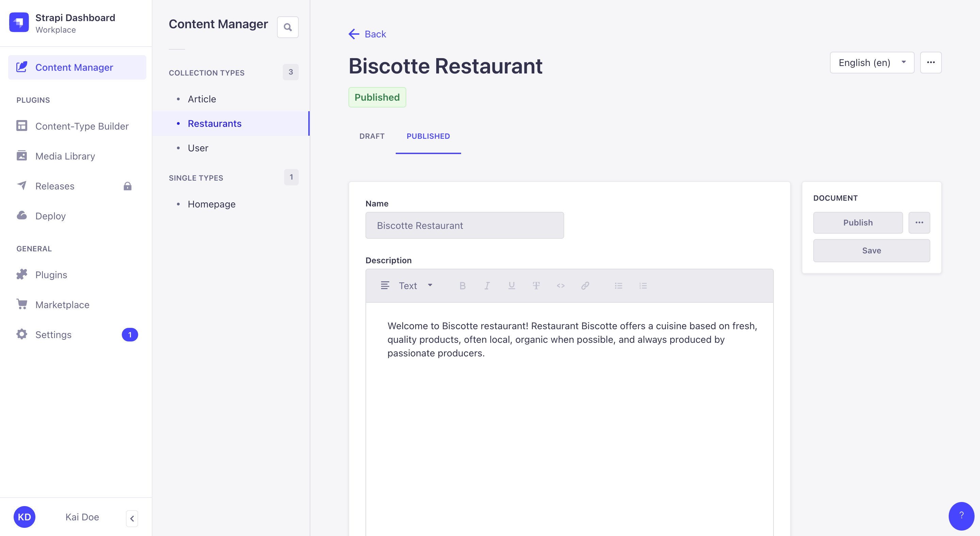Click the search icon in Content Manager
The height and width of the screenshot is (536, 980).
287,27
